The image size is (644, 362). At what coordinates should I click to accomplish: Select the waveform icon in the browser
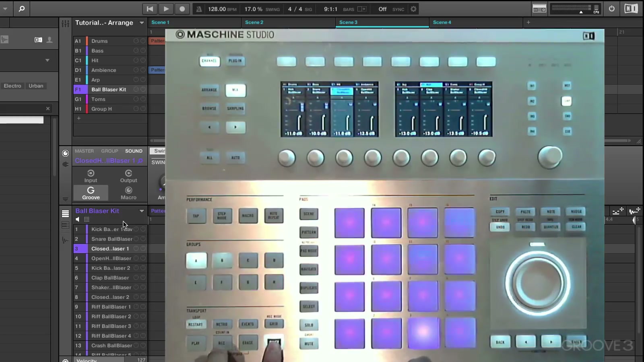tap(4, 39)
